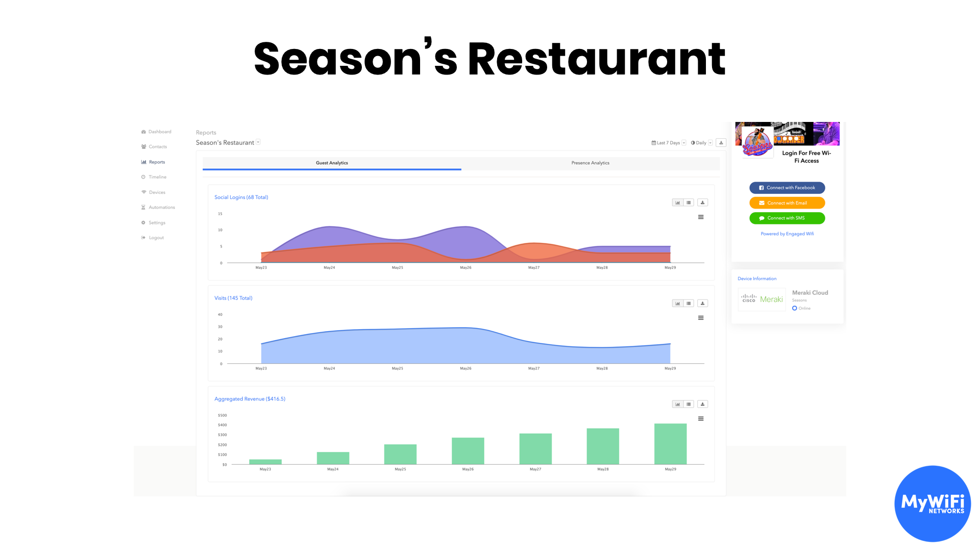
Task: Expand the Social Logins chart menu
Action: pos(701,217)
